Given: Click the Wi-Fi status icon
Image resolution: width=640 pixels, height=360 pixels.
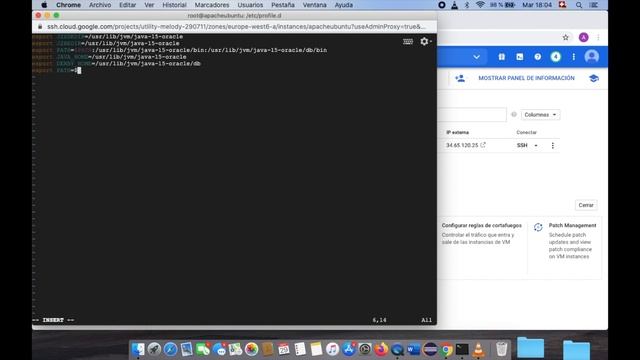Looking at the screenshot, I should pos(480,5).
